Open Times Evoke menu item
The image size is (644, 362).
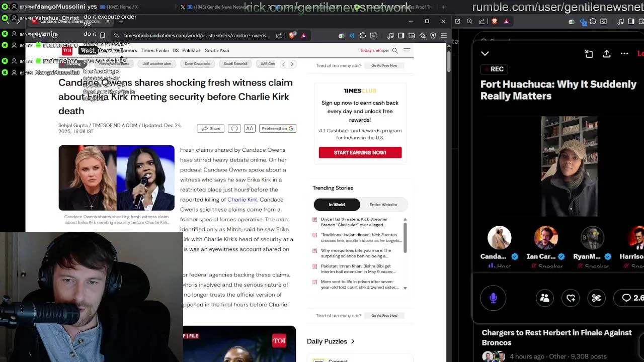click(155, 50)
